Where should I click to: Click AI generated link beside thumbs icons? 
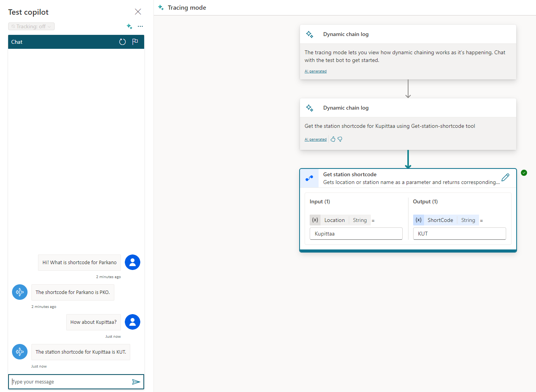click(315, 139)
